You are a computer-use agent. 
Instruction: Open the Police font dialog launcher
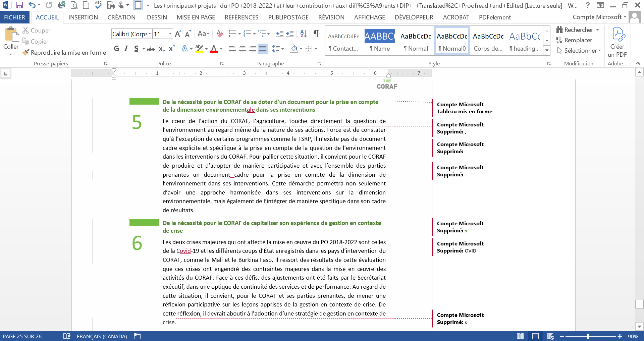pyautogui.click(x=222, y=63)
